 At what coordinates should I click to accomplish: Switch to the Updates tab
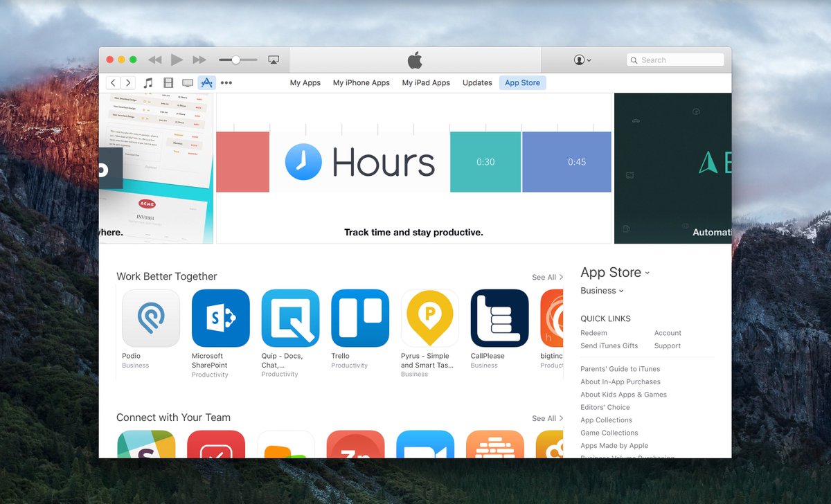tap(477, 83)
